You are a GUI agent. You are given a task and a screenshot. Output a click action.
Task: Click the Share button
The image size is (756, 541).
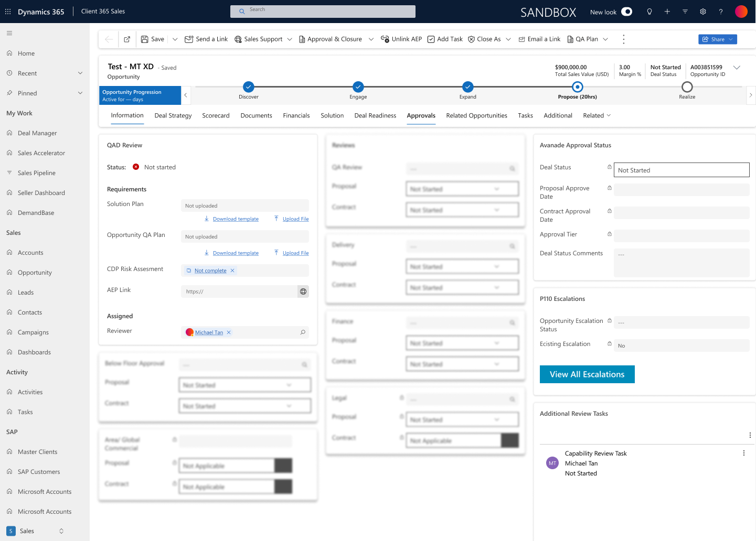tap(718, 39)
